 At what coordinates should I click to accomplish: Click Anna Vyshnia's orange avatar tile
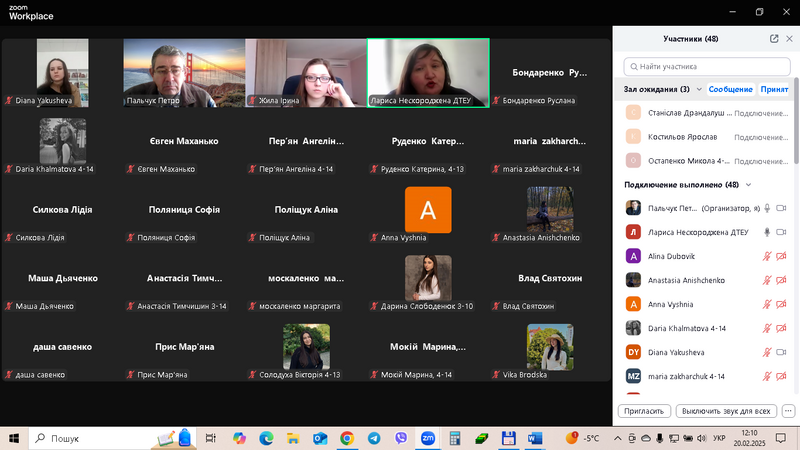428,210
